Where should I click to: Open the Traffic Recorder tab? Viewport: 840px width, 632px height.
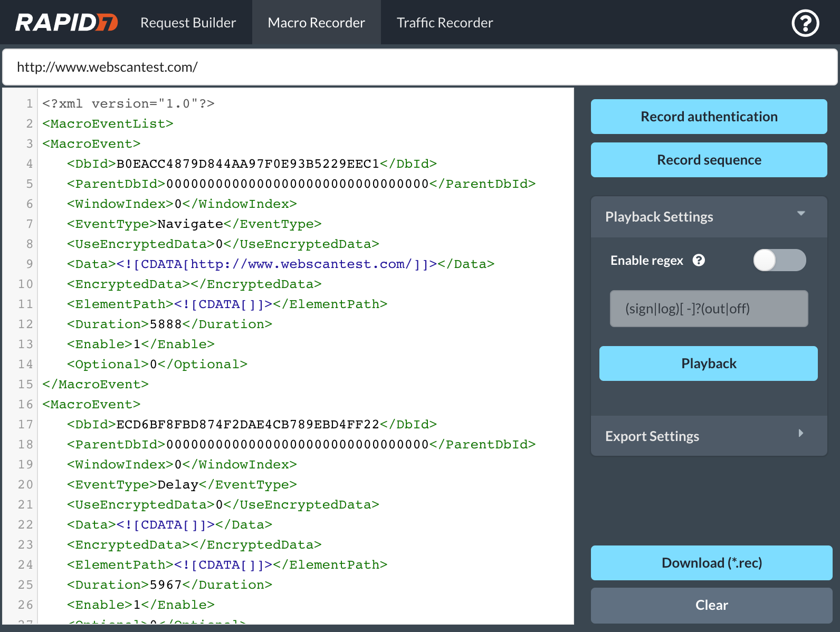tap(444, 23)
